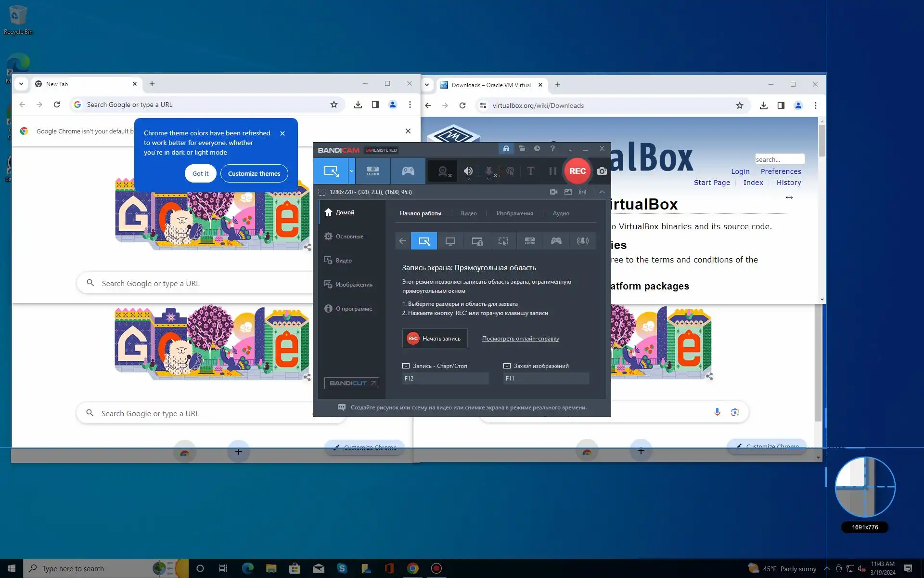Toggle mouse click effects icon

510,171
